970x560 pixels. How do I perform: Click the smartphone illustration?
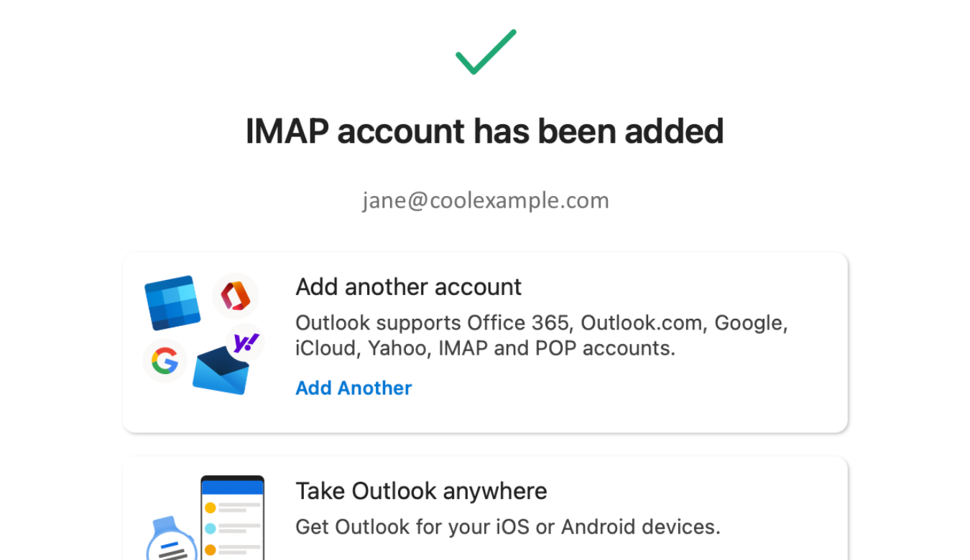click(233, 518)
